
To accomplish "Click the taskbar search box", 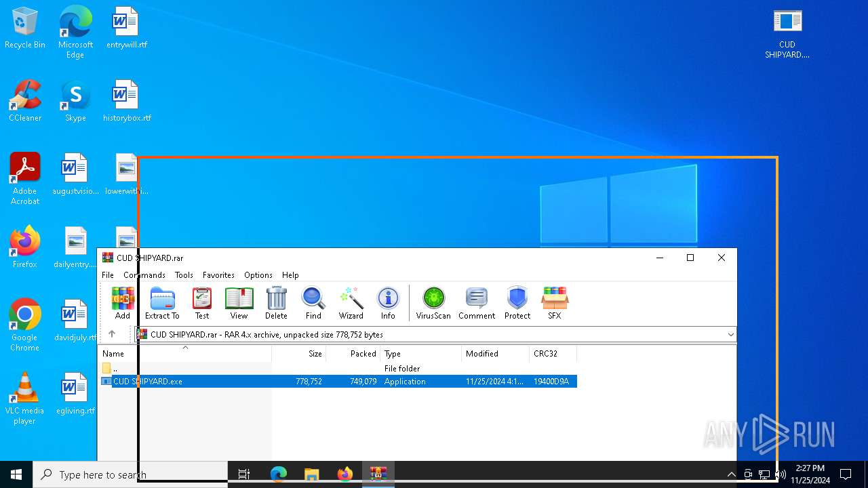I will tap(130, 474).
